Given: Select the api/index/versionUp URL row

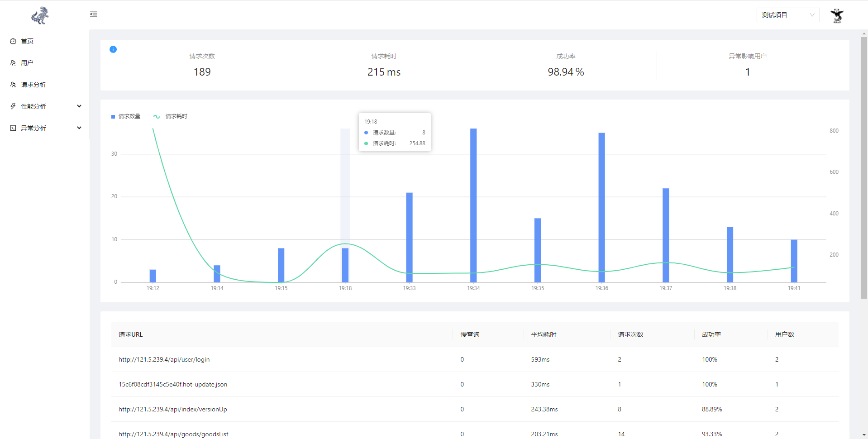Looking at the screenshot, I should point(475,409).
